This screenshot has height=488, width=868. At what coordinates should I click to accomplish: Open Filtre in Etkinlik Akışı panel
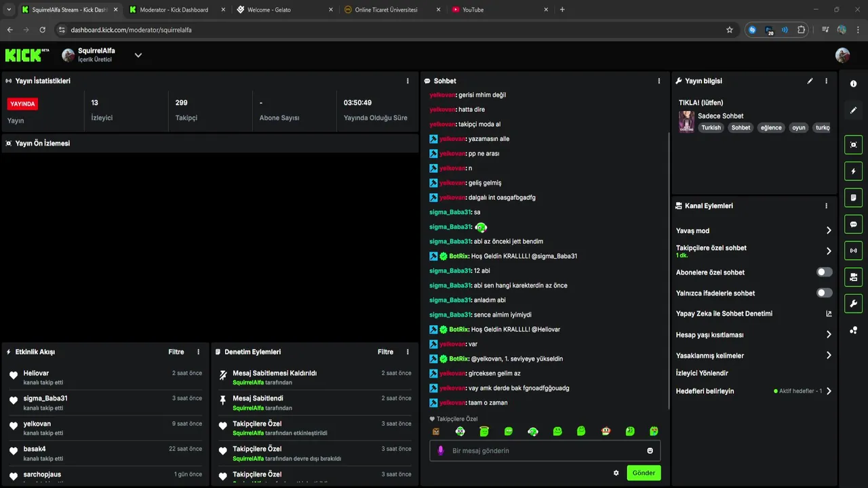point(176,352)
